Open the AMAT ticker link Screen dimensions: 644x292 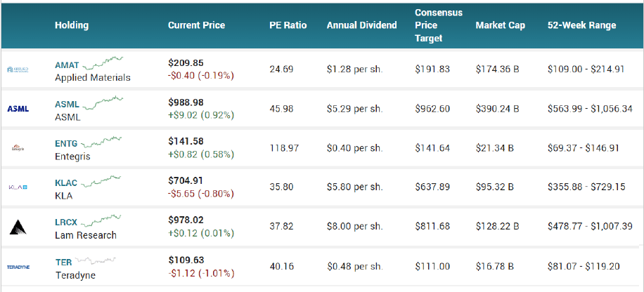tap(67, 65)
